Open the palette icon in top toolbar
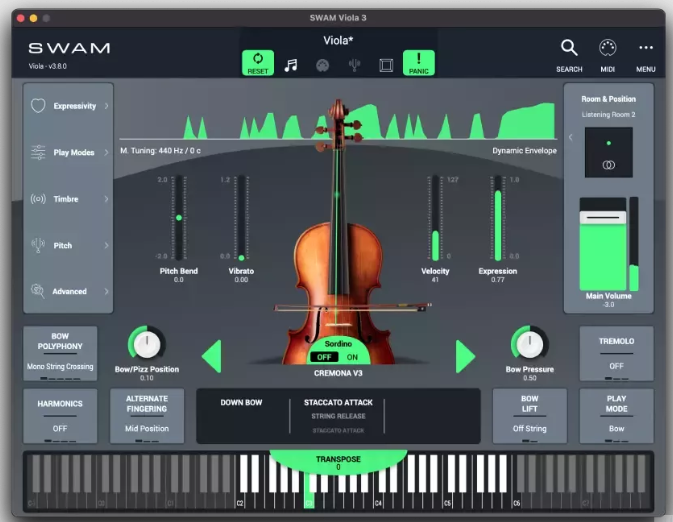 click(322, 65)
